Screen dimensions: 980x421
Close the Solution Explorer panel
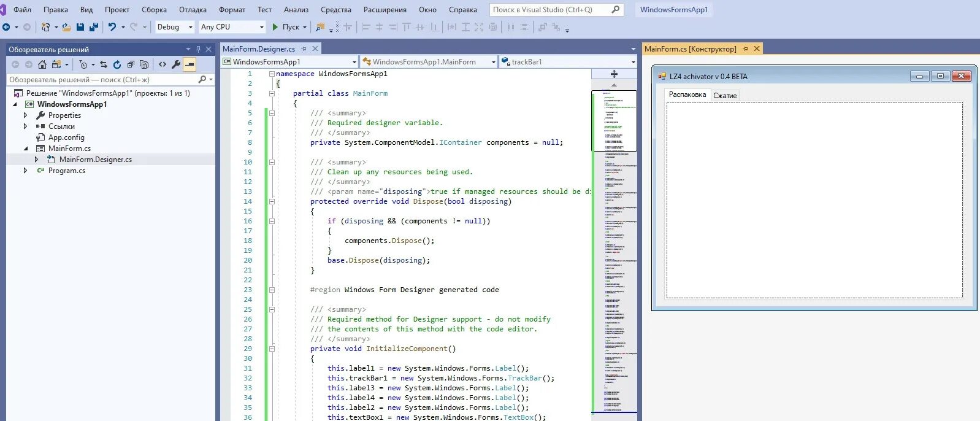(209, 49)
